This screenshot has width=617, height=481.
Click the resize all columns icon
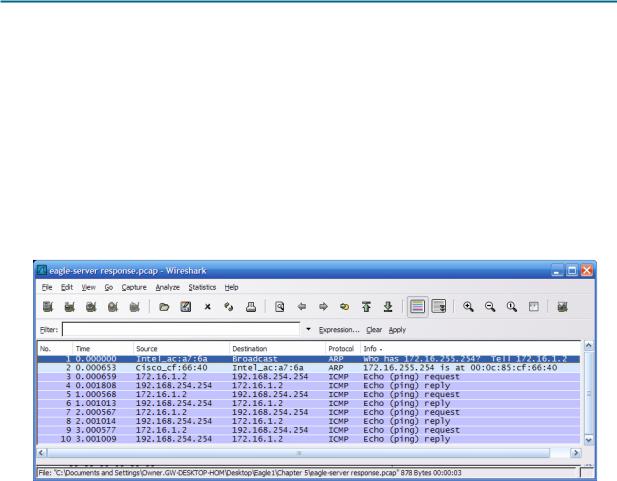pyautogui.click(x=534, y=307)
